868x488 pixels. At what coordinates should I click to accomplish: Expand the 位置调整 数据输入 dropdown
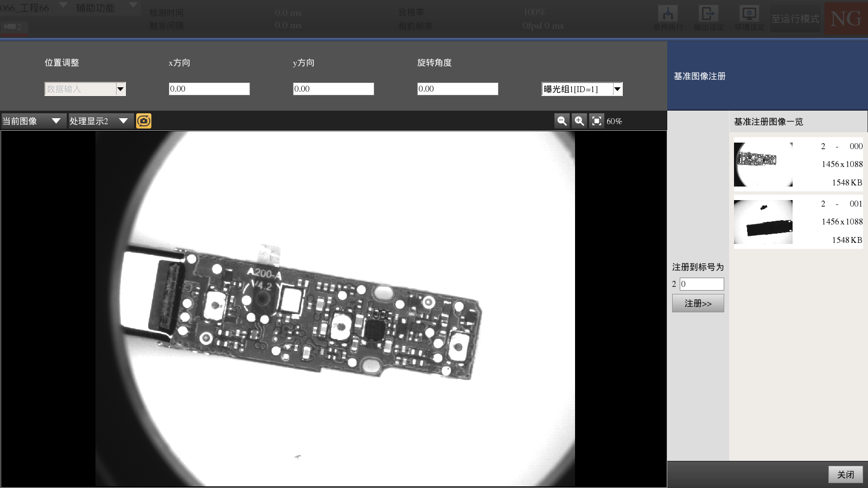120,89
